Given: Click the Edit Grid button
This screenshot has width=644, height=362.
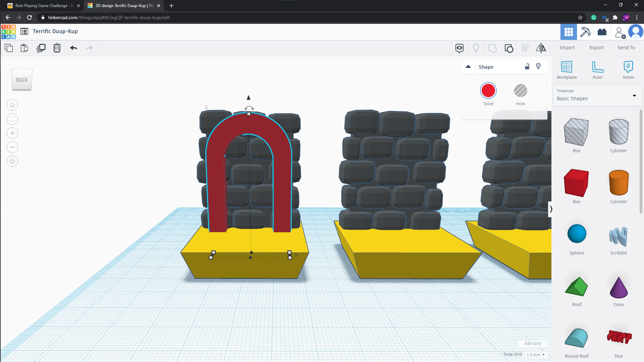Looking at the screenshot, I should tap(533, 343).
